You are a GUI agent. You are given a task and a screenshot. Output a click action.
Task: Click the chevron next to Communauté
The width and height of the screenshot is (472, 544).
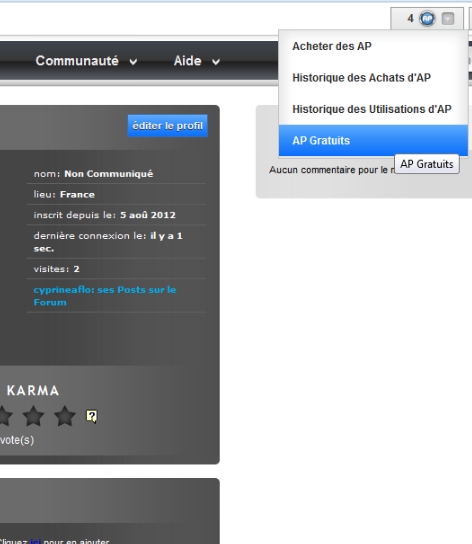point(133,62)
